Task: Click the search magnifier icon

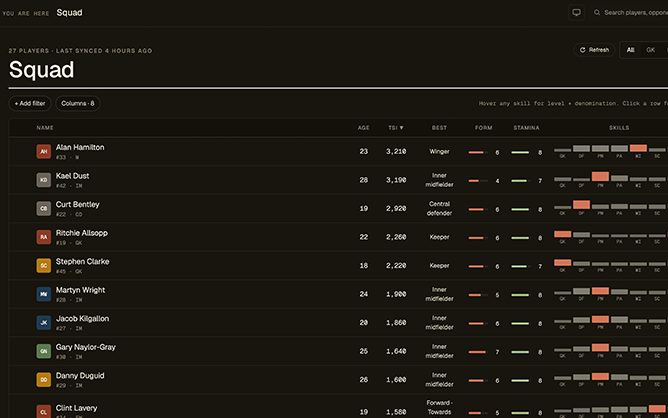Action: click(597, 12)
